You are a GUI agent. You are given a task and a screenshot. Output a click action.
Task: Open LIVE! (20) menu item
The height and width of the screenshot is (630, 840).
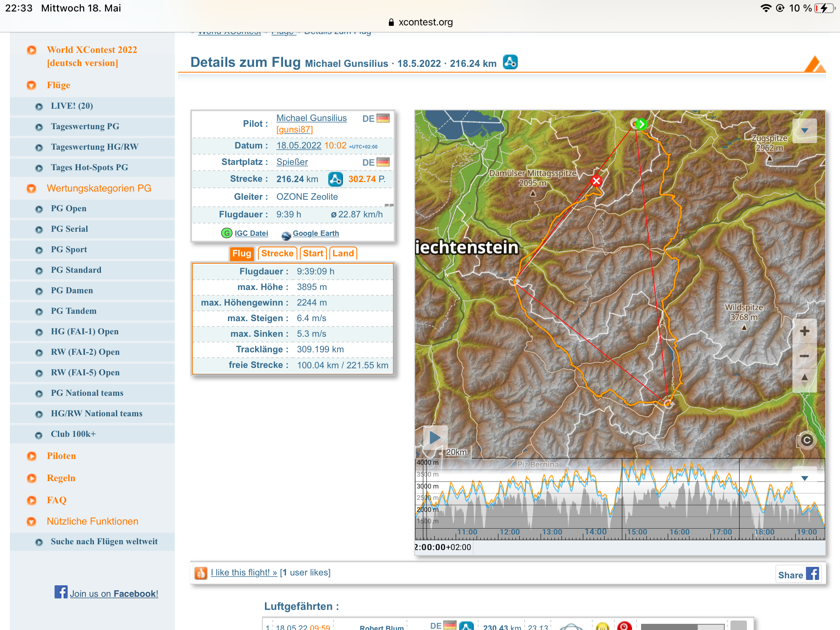point(92,106)
